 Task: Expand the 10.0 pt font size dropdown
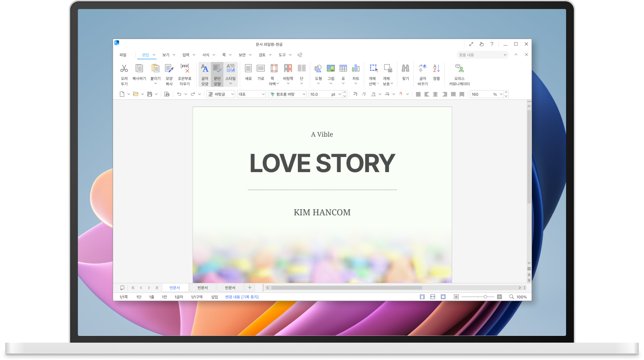340,94
